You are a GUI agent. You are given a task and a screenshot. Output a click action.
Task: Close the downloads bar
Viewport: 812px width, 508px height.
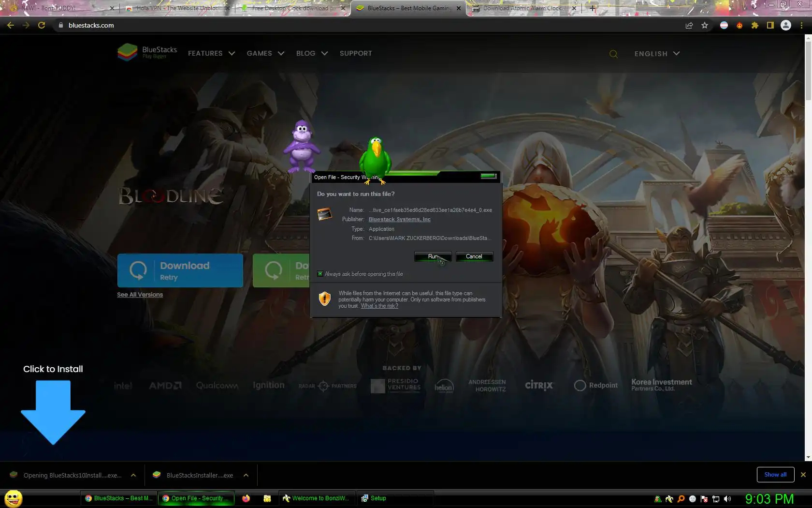click(x=803, y=475)
